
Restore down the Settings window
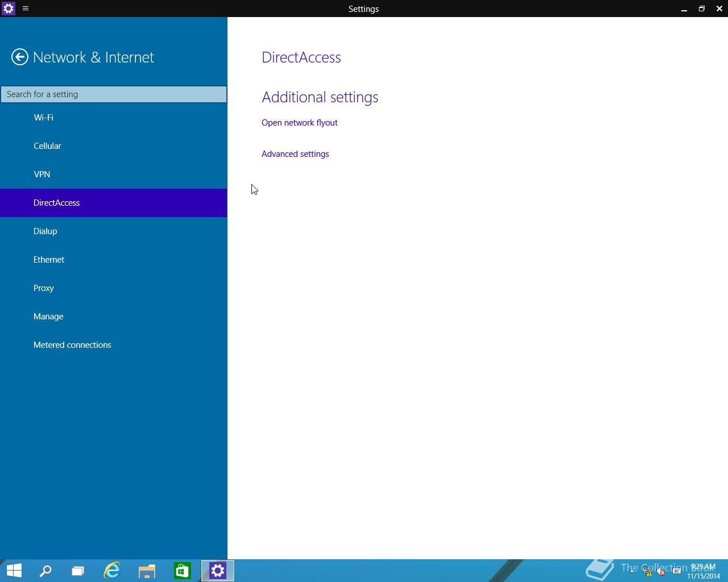pos(702,9)
